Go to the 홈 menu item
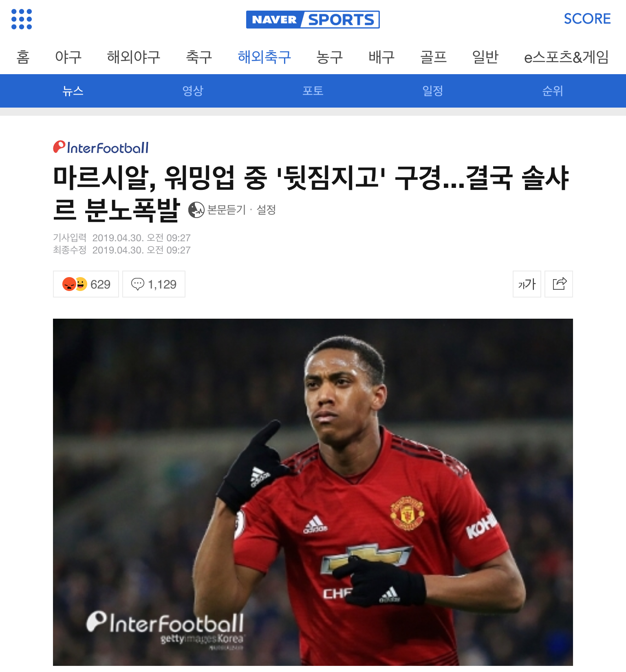The height and width of the screenshot is (672, 626). 23,57
